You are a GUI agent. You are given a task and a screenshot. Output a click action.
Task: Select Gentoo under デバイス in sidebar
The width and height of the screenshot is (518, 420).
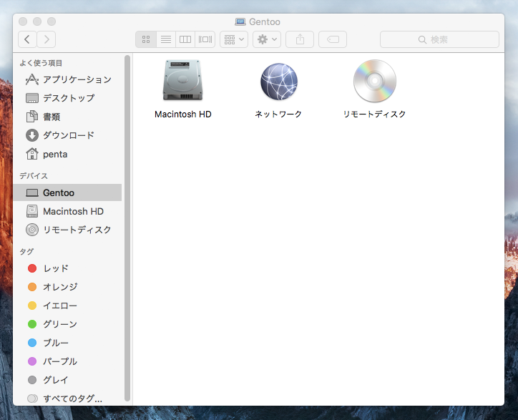point(67,192)
